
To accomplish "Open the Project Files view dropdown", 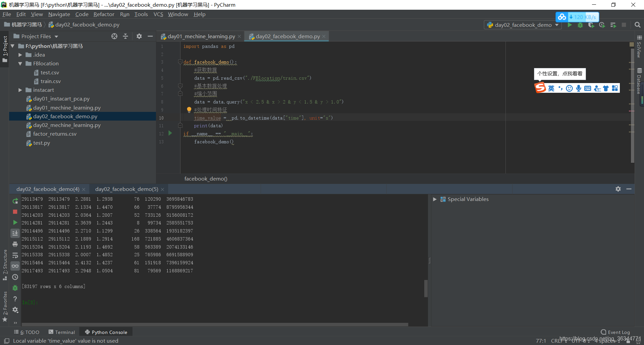I will pos(36,36).
